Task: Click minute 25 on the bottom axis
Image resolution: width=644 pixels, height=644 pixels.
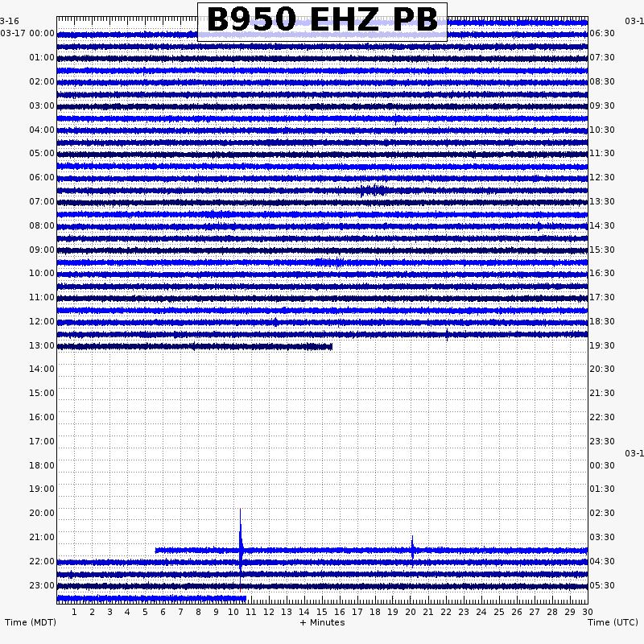Action: click(x=499, y=612)
